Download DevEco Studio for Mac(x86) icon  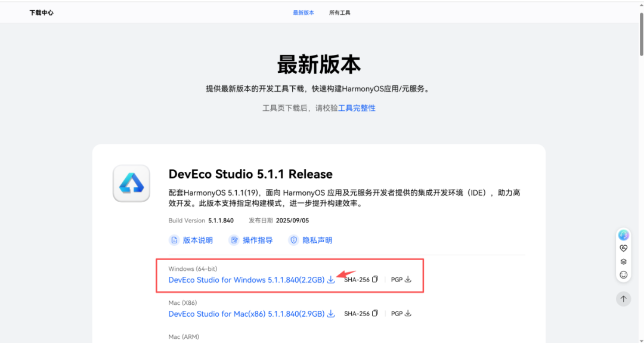(x=330, y=314)
